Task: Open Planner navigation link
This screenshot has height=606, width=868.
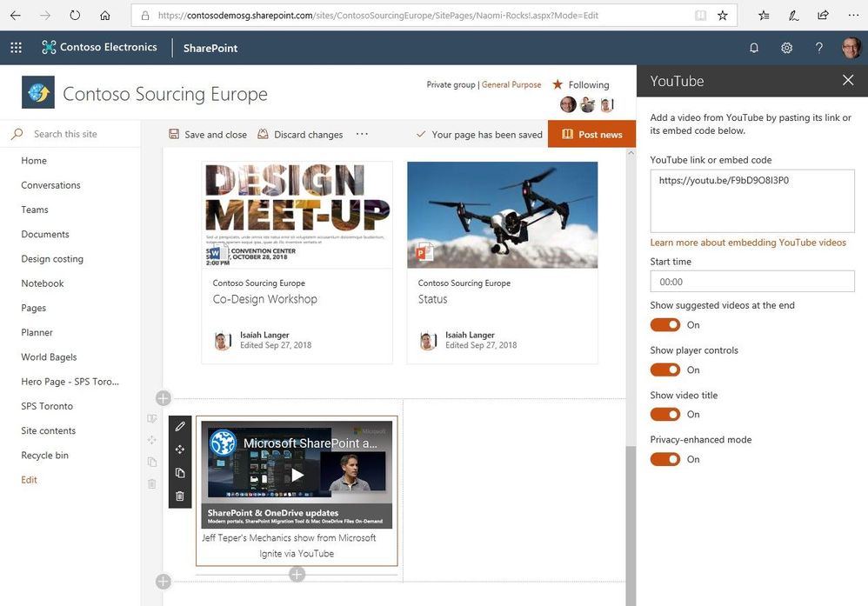Action: click(37, 332)
